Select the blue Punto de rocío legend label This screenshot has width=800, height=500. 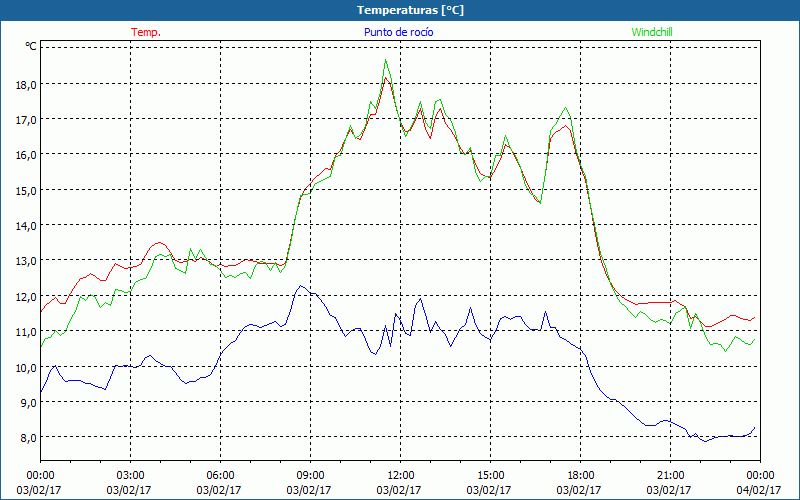[x=398, y=32]
